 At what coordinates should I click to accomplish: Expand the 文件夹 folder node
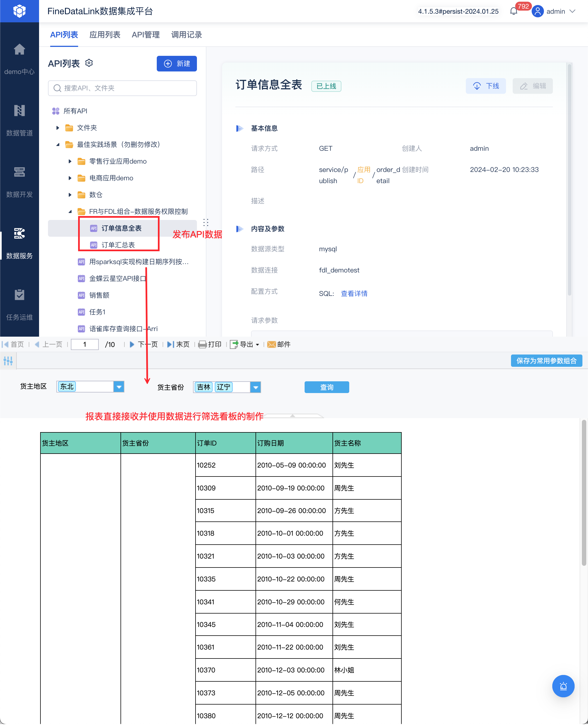(57, 128)
